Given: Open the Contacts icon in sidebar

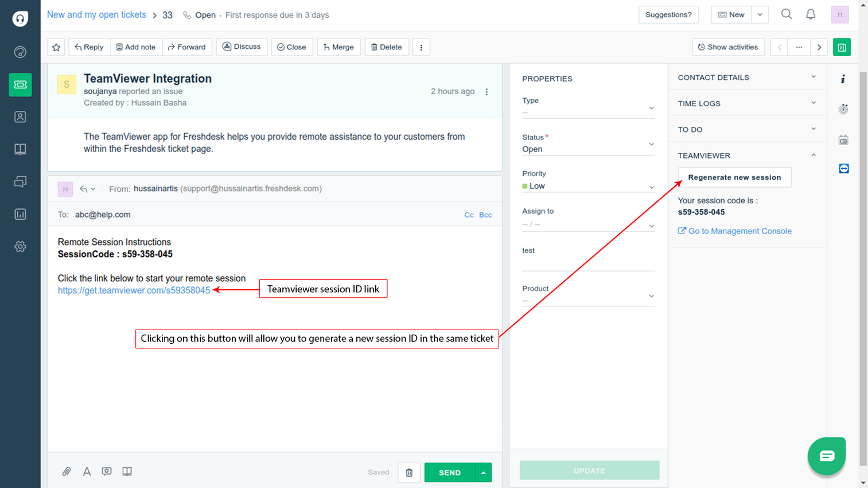Looking at the screenshot, I should pyautogui.click(x=20, y=117).
